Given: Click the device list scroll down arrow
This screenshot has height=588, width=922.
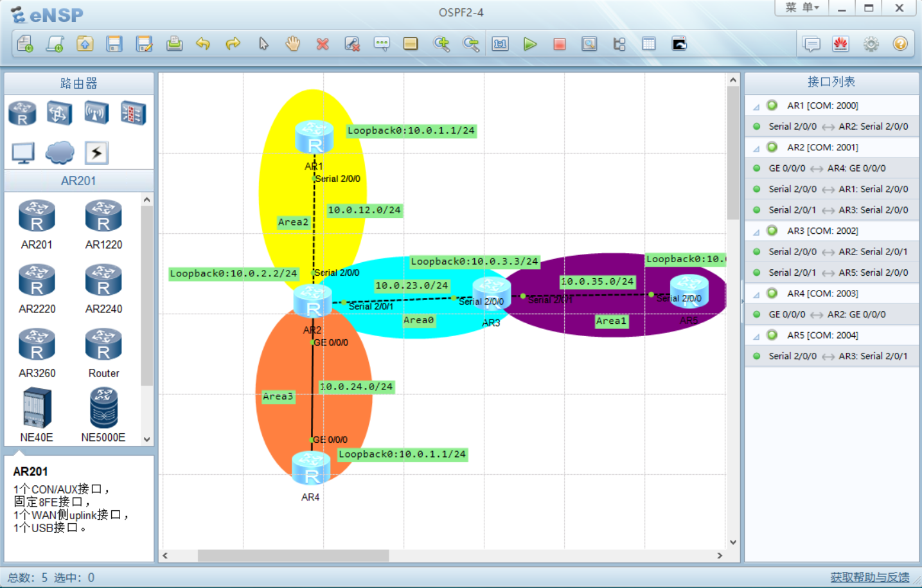Looking at the screenshot, I should [x=147, y=440].
